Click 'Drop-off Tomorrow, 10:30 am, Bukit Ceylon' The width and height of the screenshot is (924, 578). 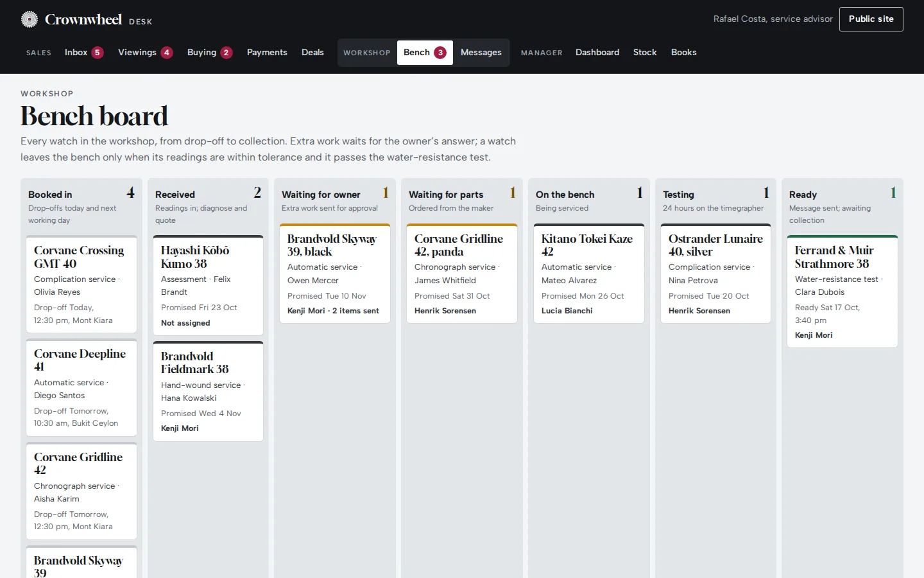[x=76, y=417]
